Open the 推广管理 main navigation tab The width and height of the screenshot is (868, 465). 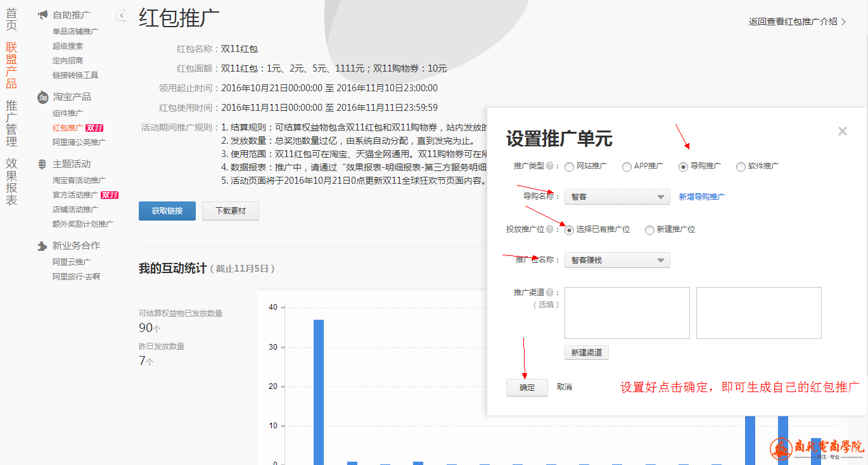11,124
